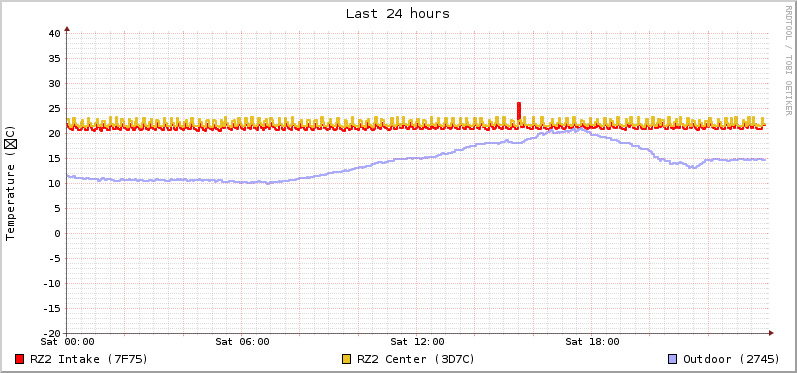The height and width of the screenshot is (373, 797).
Task: Click the 'RZ2 Intake (7F75)' legend label
Action: coord(88,359)
